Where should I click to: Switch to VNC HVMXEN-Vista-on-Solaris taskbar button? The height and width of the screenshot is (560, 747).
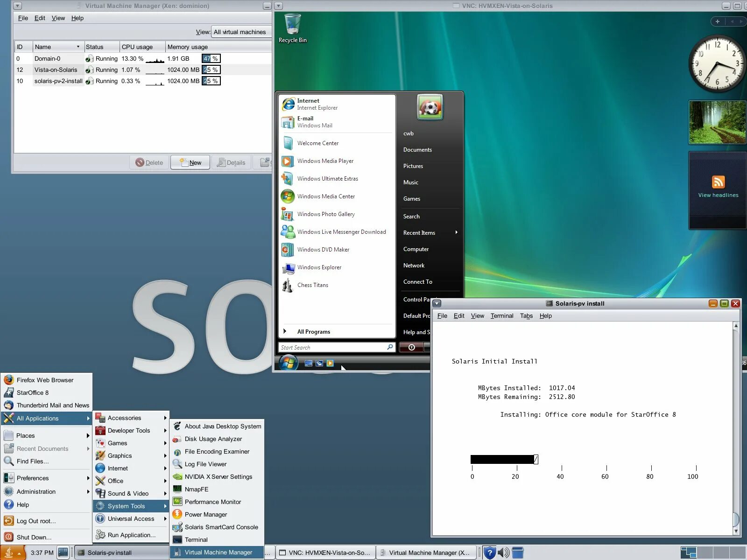[x=325, y=553]
